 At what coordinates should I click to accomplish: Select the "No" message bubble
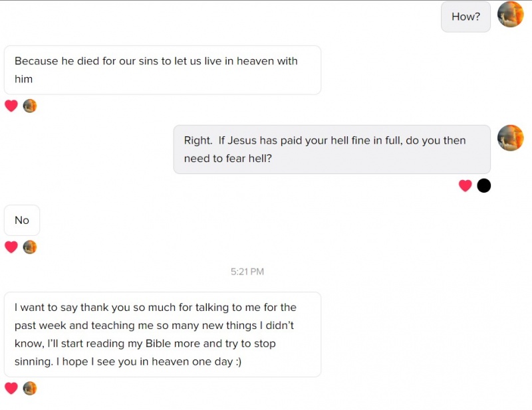click(x=22, y=220)
